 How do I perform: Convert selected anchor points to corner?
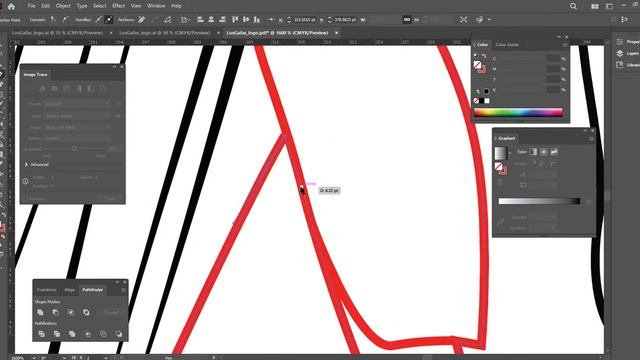click(x=53, y=20)
